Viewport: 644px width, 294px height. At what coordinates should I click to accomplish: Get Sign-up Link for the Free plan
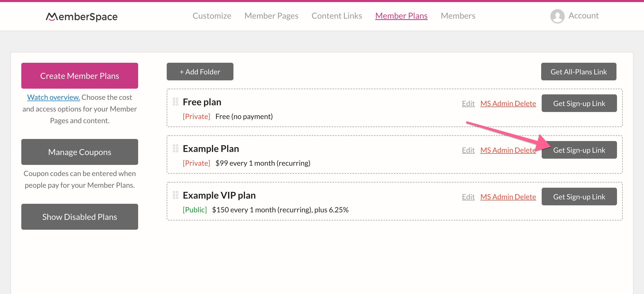[579, 103]
